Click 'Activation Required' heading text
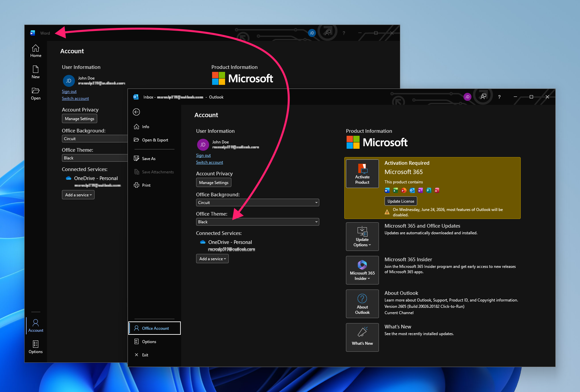 (407, 163)
